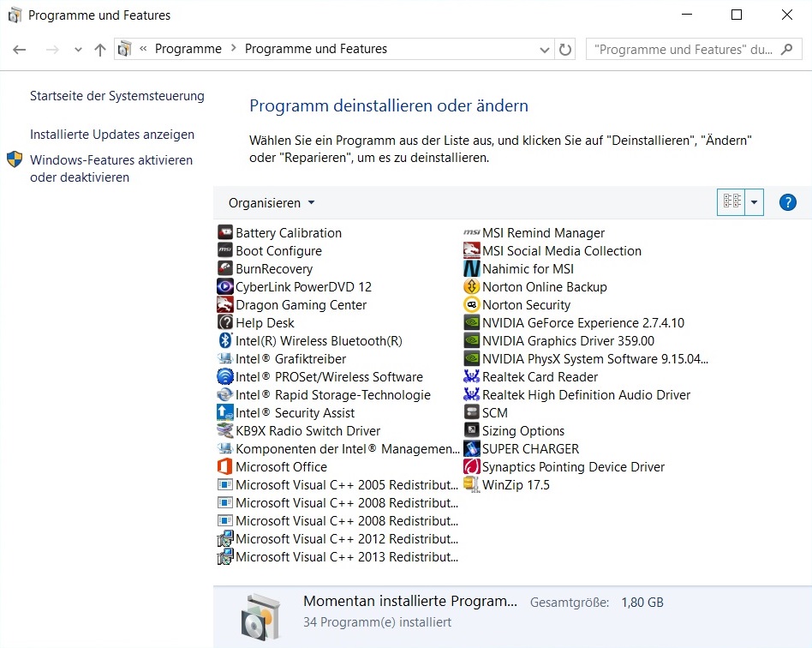This screenshot has width=812, height=648.
Task: Select Realtek High Definition Audio Driver
Action: (x=577, y=394)
